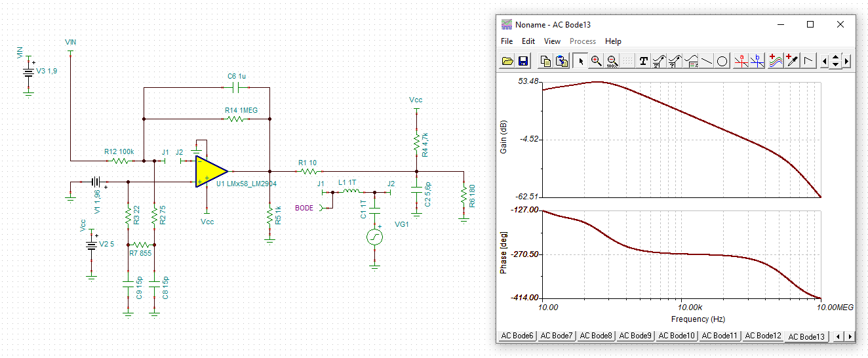This screenshot has height=358, width=868.
Task: Switch to AC Bode8 tab
Action: point(597,336)
